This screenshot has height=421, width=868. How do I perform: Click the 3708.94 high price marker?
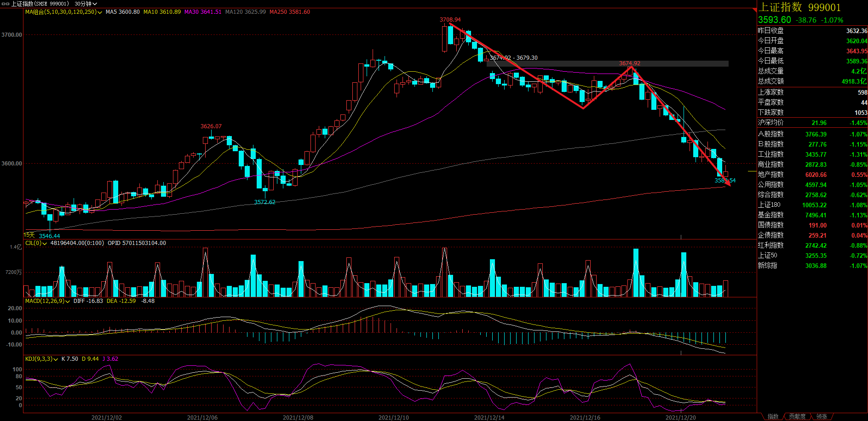point(450,20)
